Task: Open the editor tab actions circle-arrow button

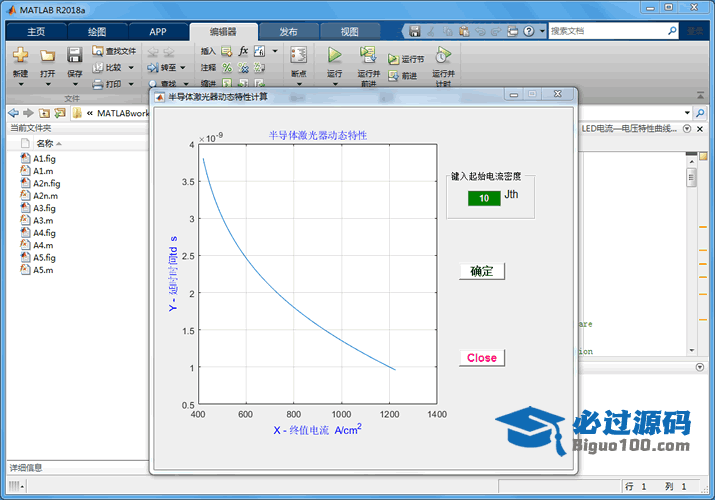Action: point(687,129)
